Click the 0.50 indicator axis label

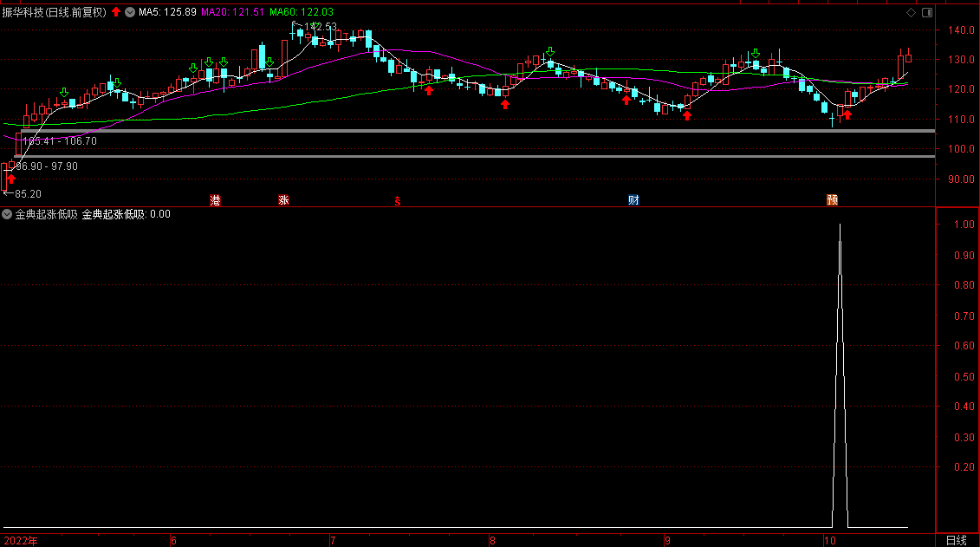[x=964, y=377]
